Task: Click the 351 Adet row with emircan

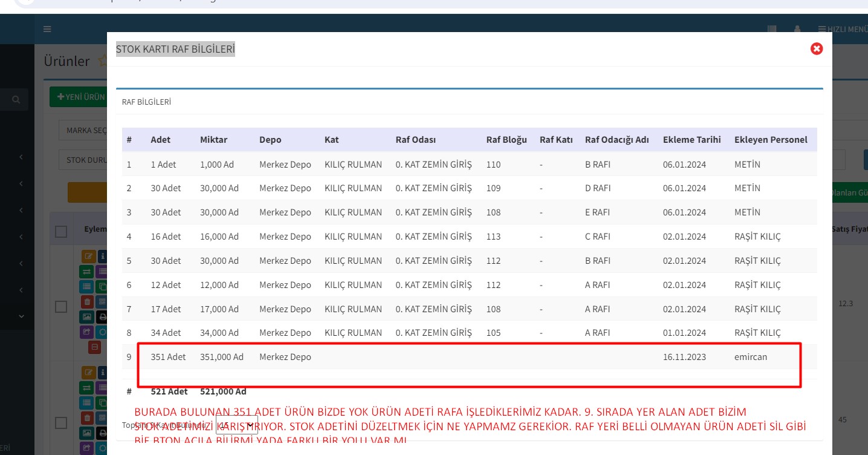Action: click(x=399, y=357)
